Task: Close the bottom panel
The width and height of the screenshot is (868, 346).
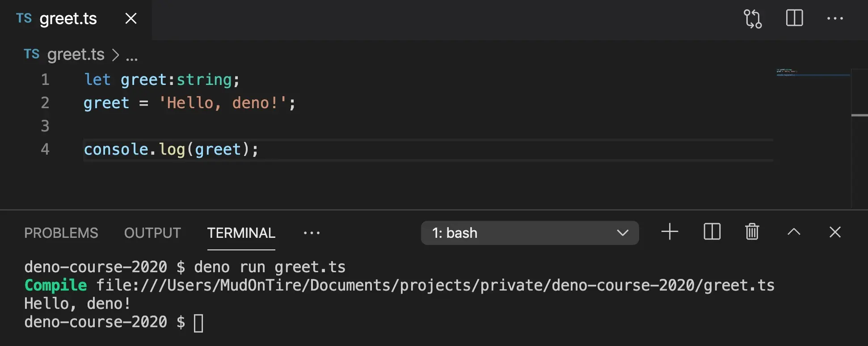Action: [x=834, y=232]
